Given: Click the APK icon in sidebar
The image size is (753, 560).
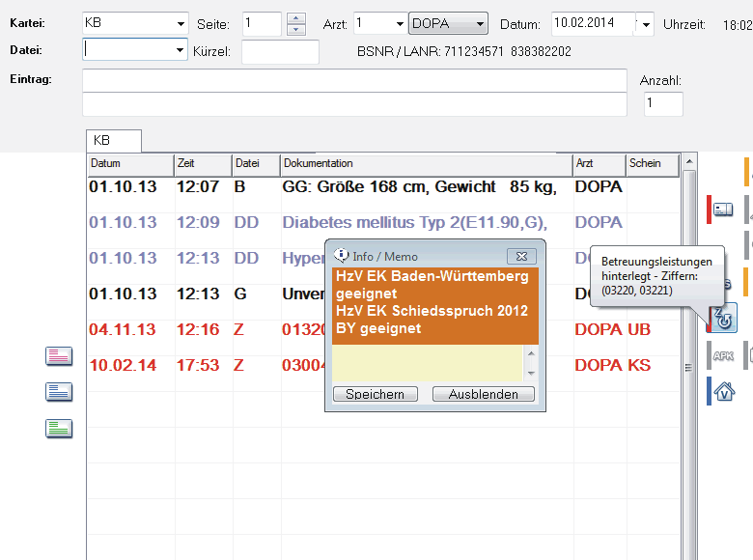Looking at the screenshot, I should click(723, 355).
